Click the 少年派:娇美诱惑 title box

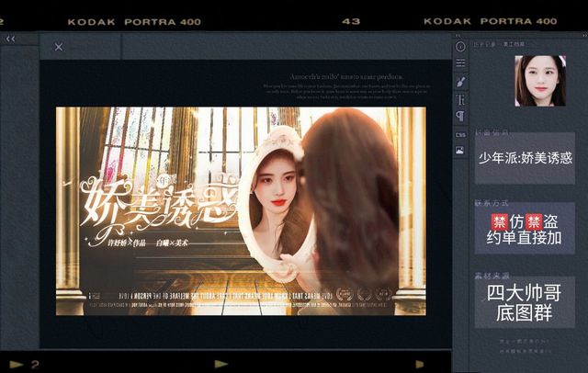pos(525,157)
